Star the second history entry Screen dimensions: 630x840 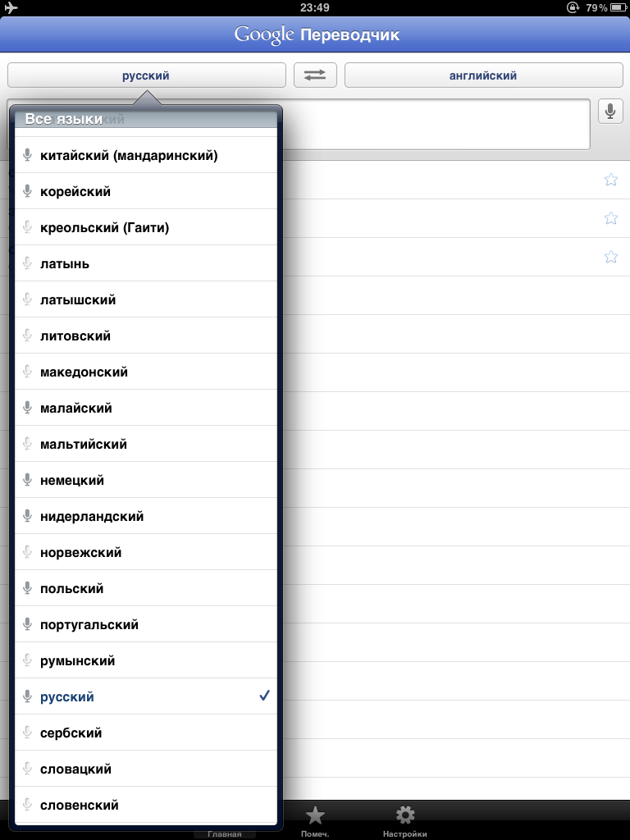pos(610,218)
